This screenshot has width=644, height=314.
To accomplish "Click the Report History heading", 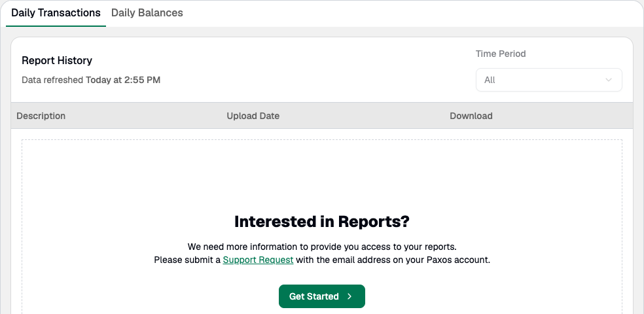I will point(57,60).
